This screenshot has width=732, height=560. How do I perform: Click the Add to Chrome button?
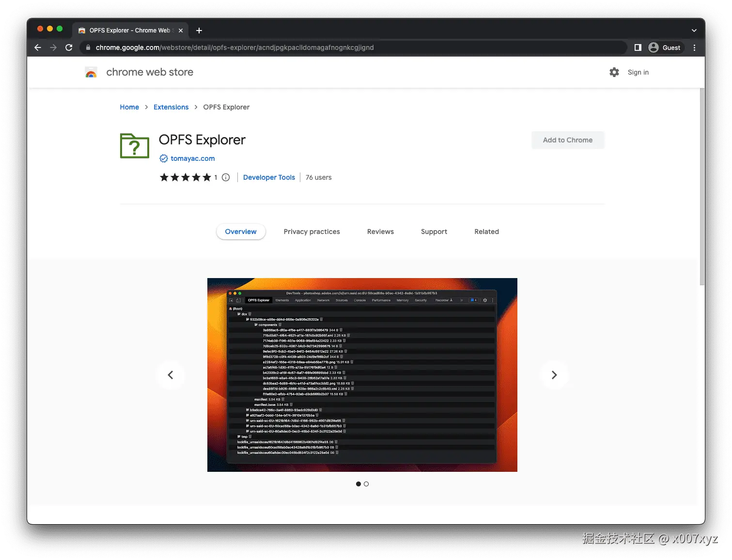[568, 140]
